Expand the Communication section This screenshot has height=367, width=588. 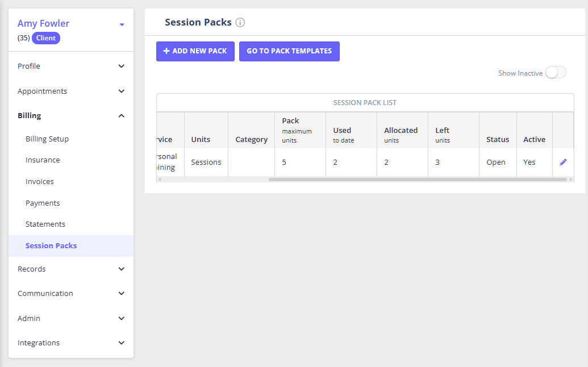[x=121, y=294]
